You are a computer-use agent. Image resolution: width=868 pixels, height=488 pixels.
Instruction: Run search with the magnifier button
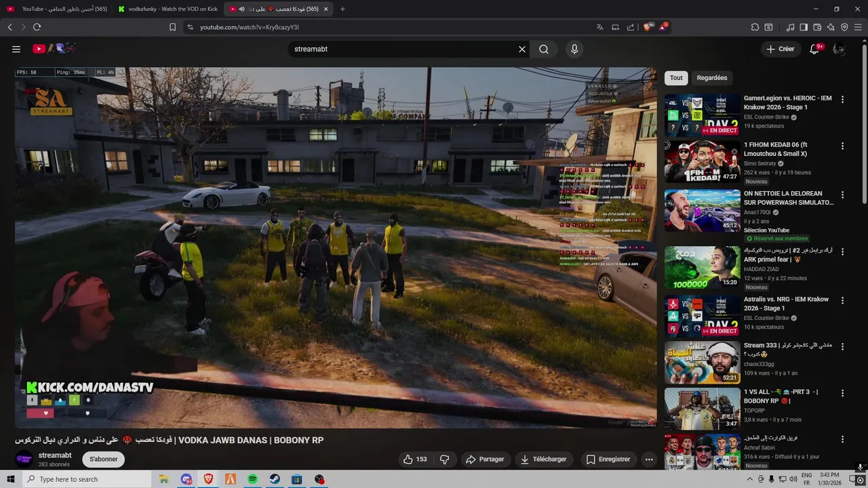click(544, 49)
